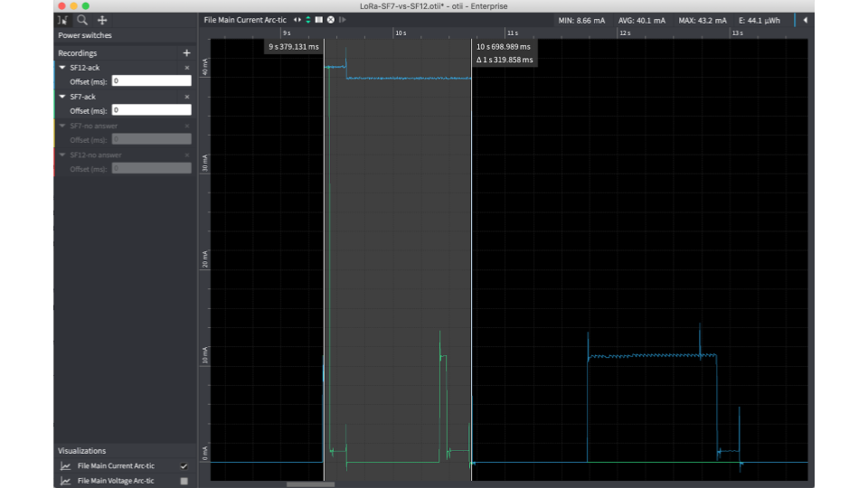Click the 9 s 379.131 ms start cursor label

pos(294,47)
